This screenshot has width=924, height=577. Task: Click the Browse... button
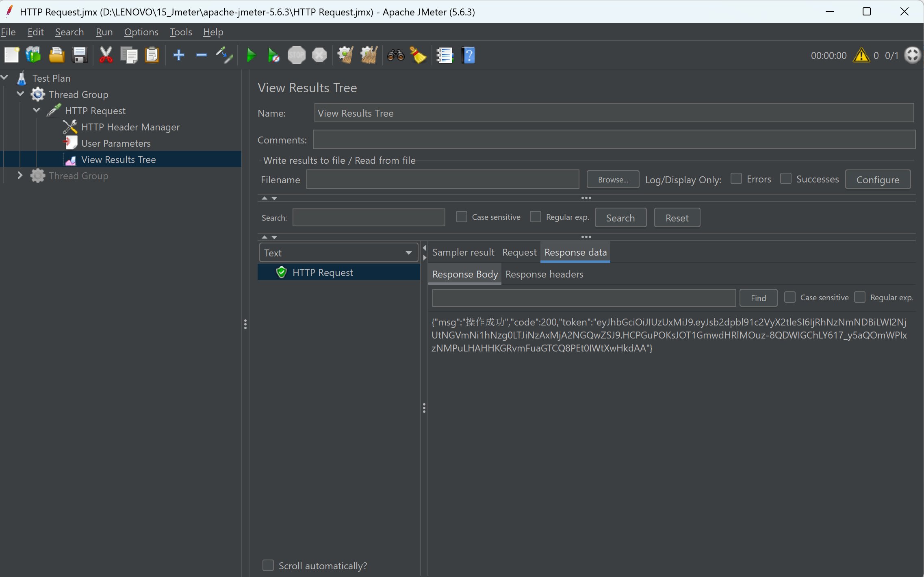click(x=613, y=180)
